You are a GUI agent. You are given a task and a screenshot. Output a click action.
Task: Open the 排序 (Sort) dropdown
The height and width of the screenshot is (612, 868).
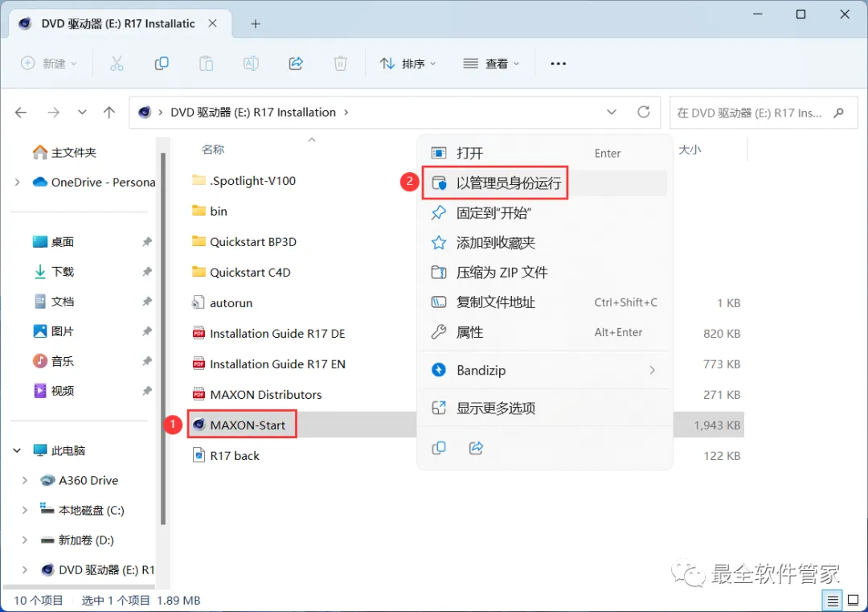point(408,64)
